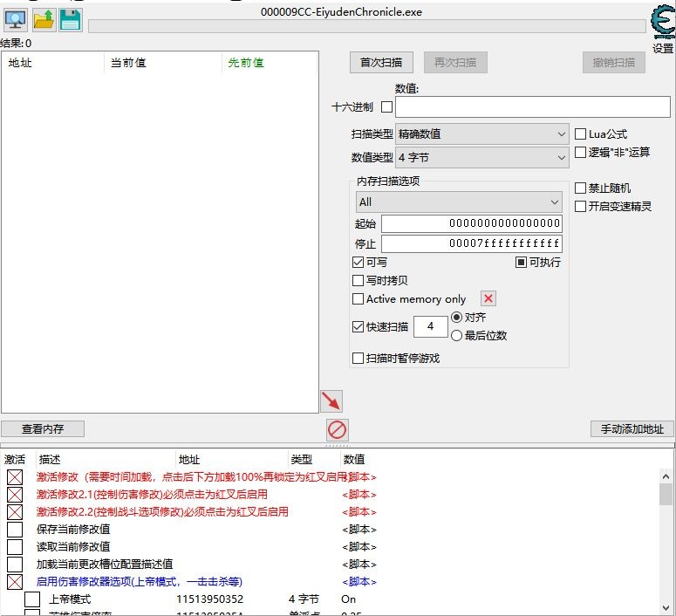Open 扫描类型 scan type dropdown

tap(482, 134)
